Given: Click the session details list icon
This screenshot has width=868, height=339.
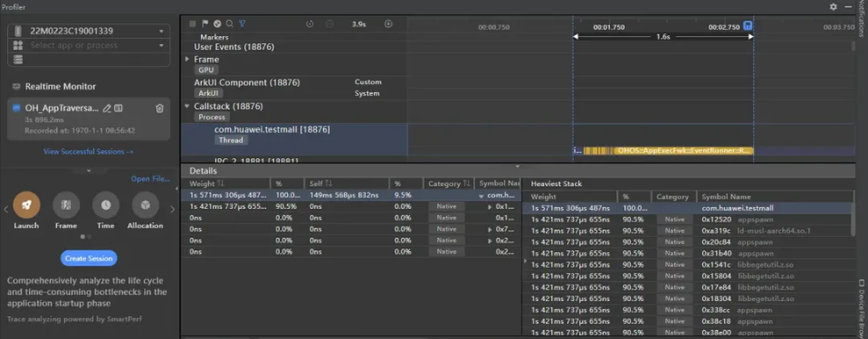Looking at the screenshot, I should [x=119, y=108].
